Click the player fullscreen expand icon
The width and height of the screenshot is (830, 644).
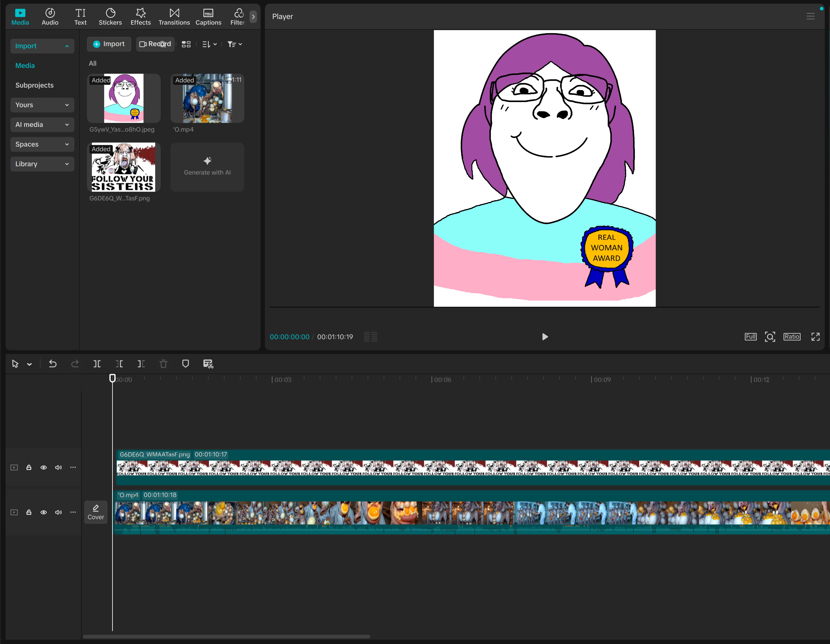[x=815, y=337]
